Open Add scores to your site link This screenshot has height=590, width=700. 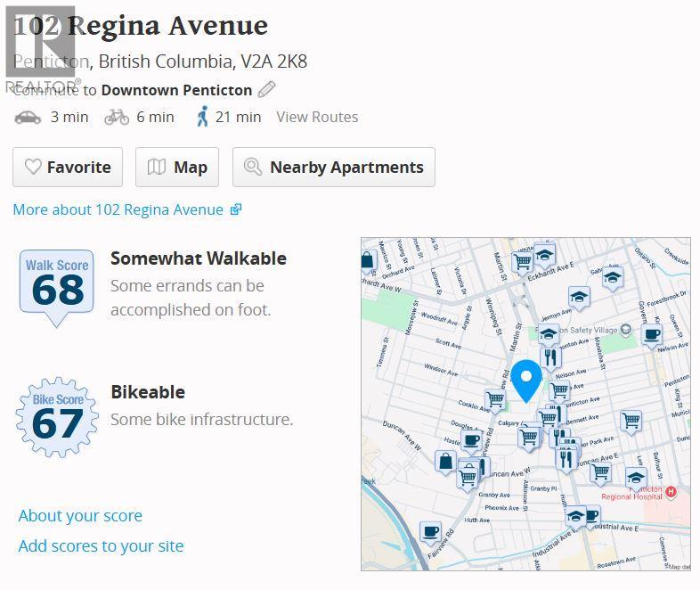click(101, 546)
